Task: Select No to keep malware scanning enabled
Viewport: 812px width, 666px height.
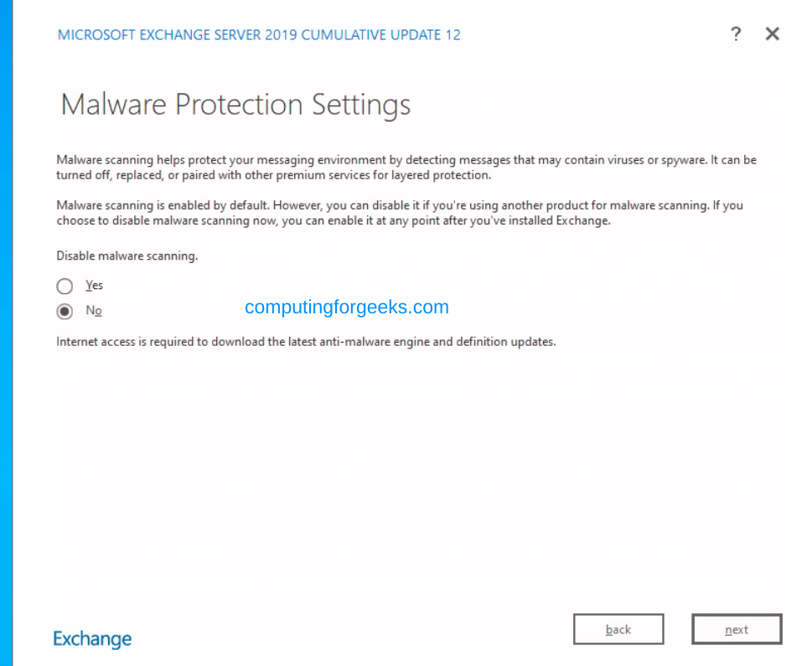Action: pos(65,311)
